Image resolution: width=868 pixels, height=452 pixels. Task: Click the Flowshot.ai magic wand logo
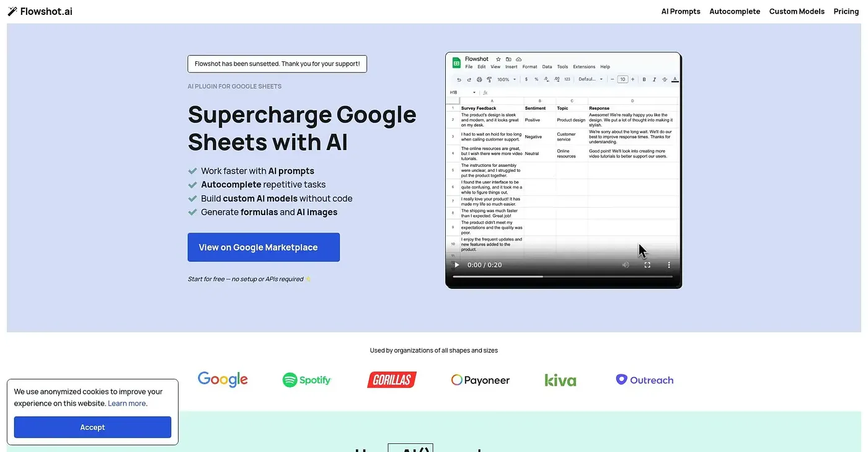pyautogui.click(x=12, y=11)
